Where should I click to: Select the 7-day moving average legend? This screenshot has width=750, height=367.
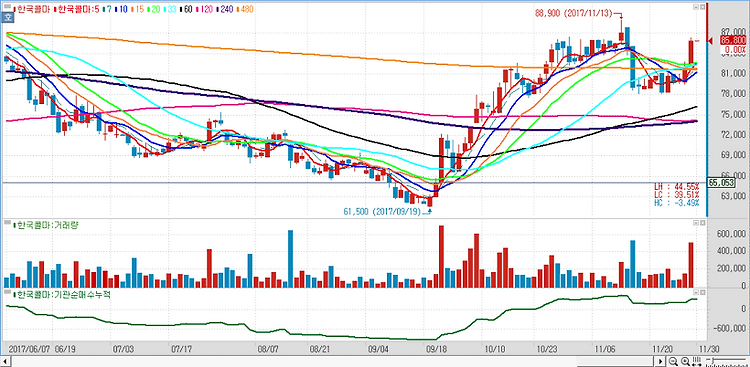tap(108, 8)
